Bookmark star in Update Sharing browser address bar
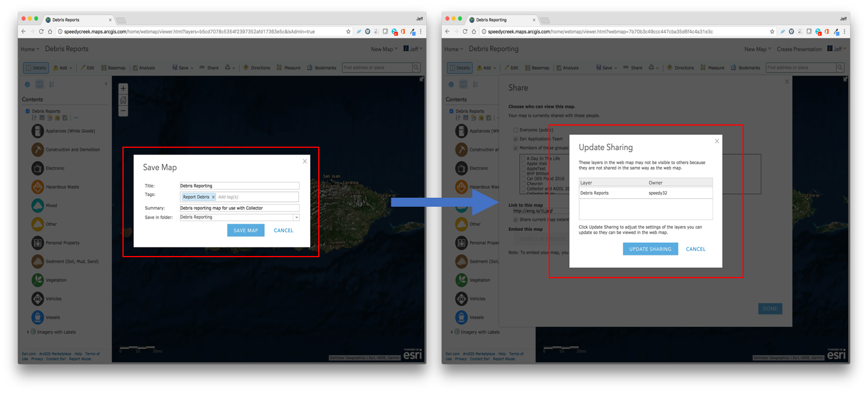868x393 pixels. tap(772, 31)
